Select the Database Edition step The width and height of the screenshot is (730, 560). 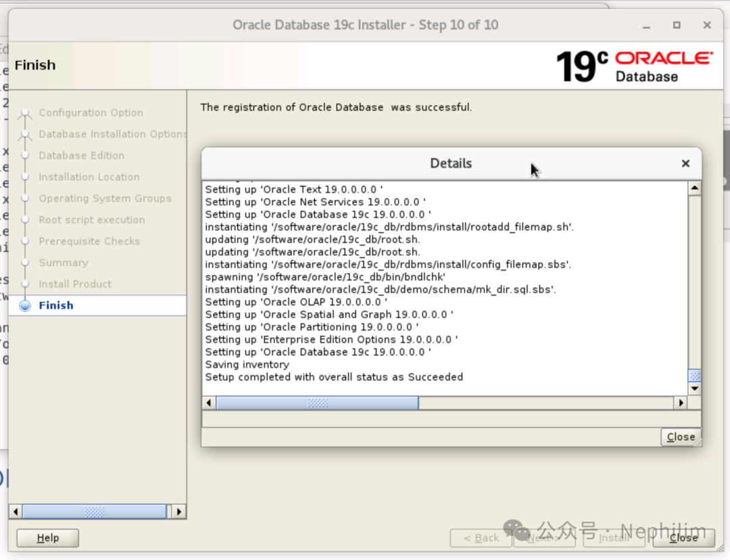pos(82,155)
